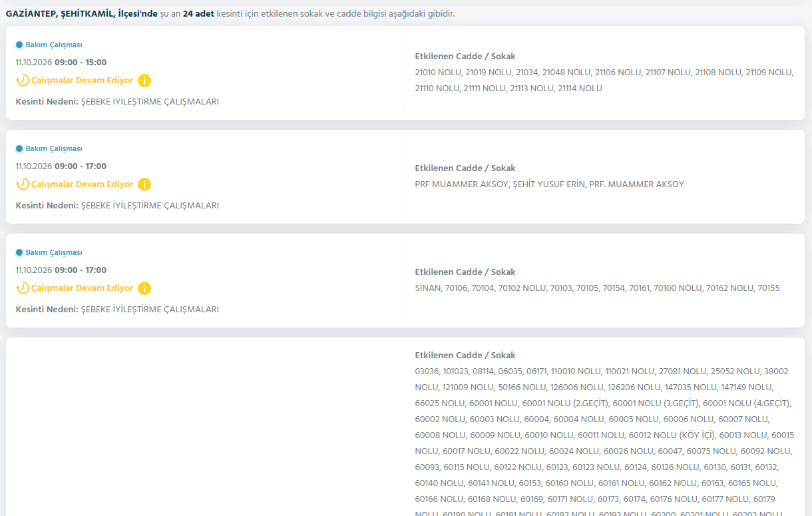The image size is (812, 516).
Task: Click Etkilenen Cadde / Sokak heading above 03036 list
Action: 465,356
